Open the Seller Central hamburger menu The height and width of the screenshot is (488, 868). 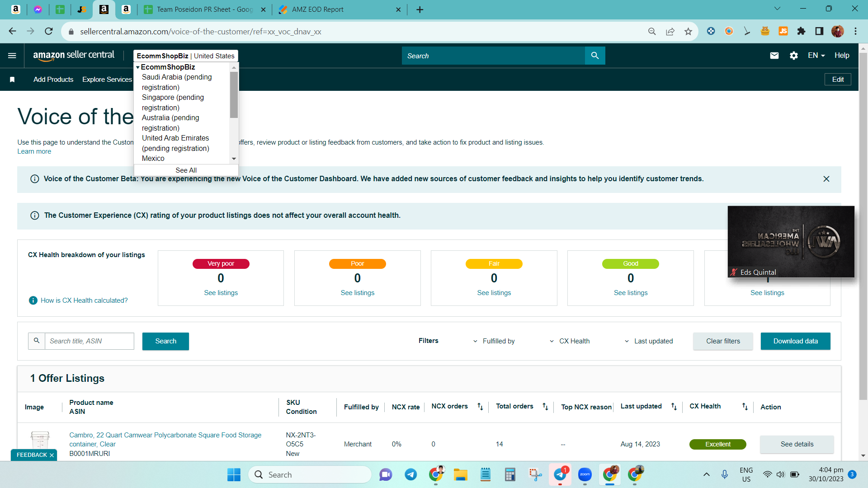(12, 56)
